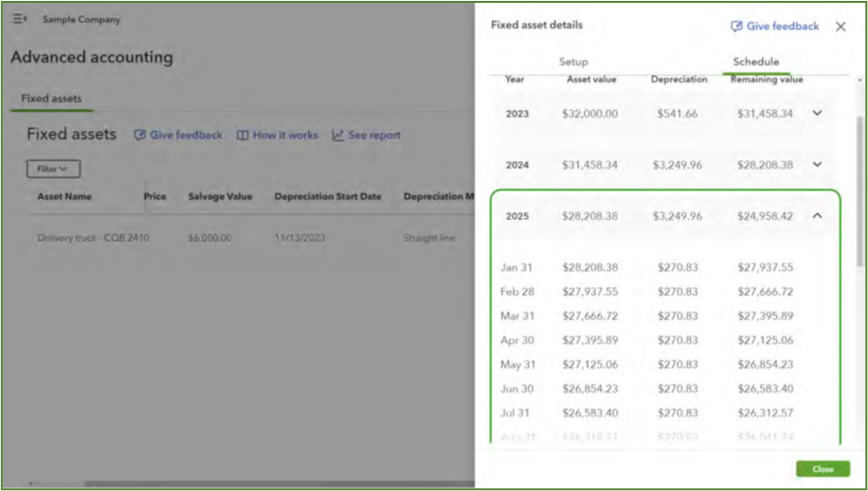
Task: Select the Delivery truck - CQB 2410 asset row
Action: [93, 238]
